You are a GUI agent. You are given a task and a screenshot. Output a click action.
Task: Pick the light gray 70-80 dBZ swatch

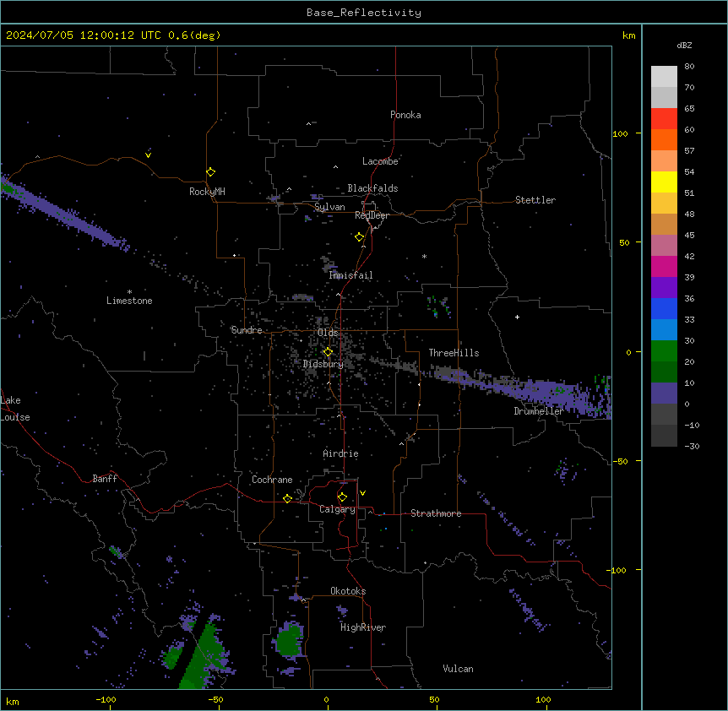click(664, 77)
